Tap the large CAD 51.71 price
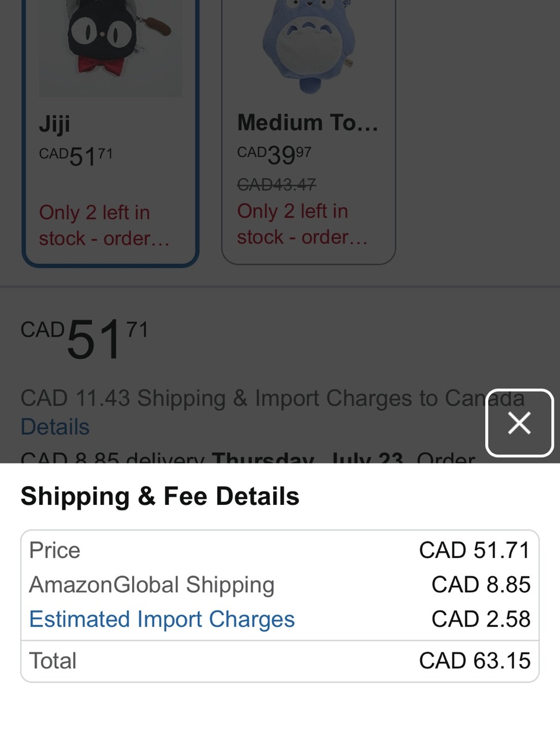This screenshot has width=560, height=747. [x=85, y=338]
